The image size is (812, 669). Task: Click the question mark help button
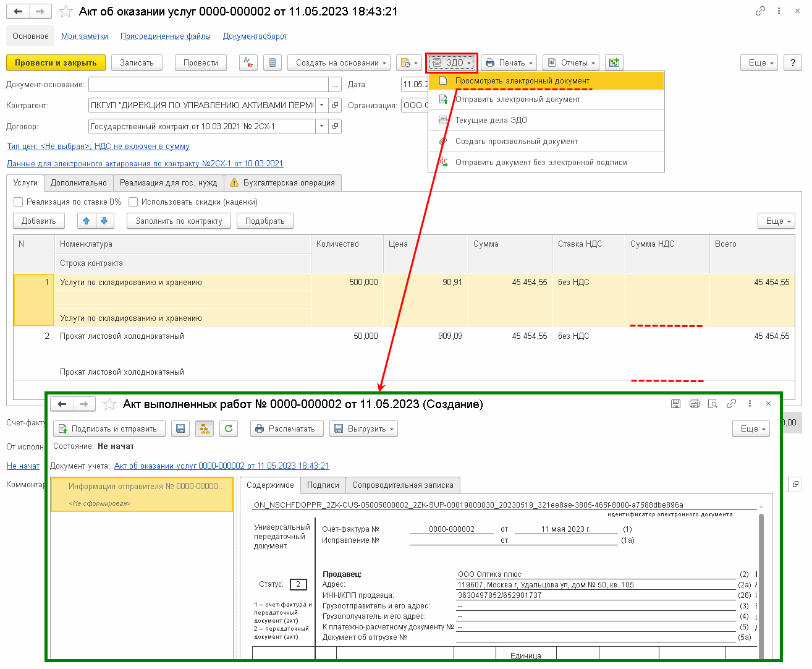(793, 62)
